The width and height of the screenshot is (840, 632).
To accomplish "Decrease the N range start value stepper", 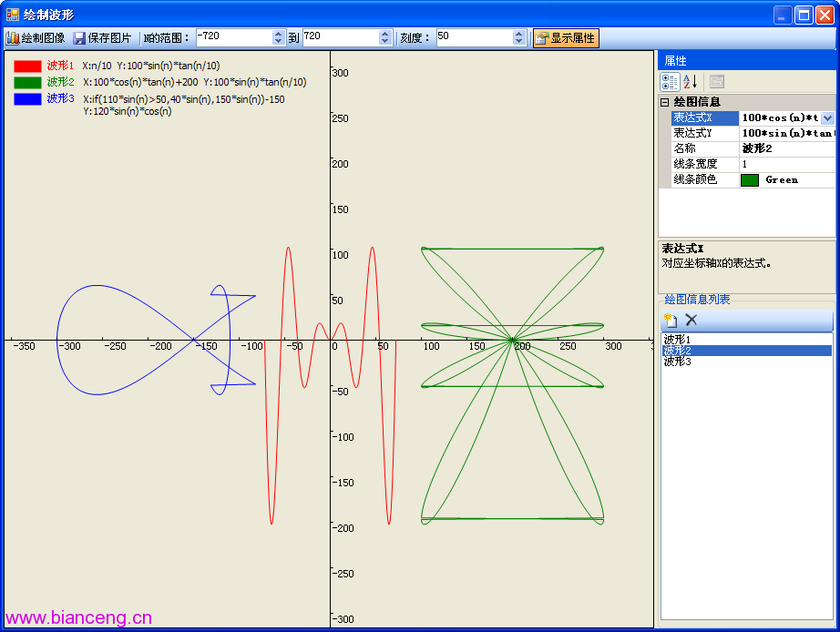I will pyautogui.click(x=278, y=41).
